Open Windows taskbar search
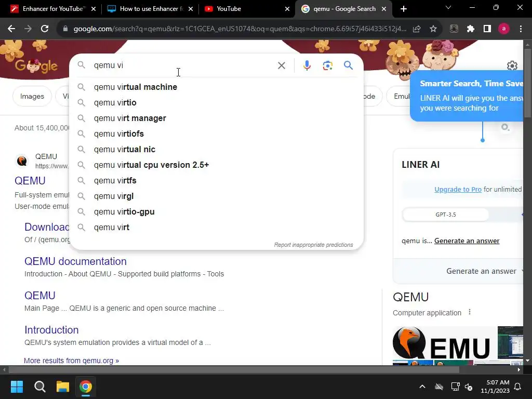The image size is (532, 399). pos(39,387)
